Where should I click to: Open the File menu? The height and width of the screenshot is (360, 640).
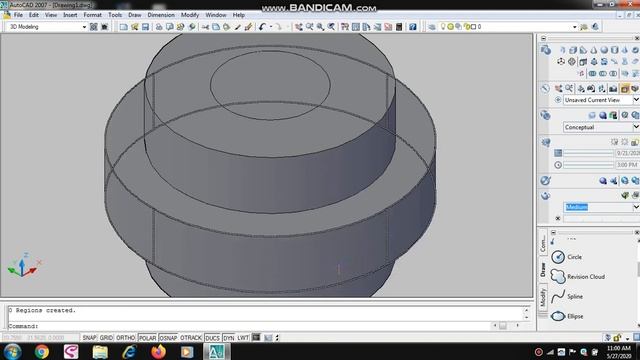tap(18, 15)
